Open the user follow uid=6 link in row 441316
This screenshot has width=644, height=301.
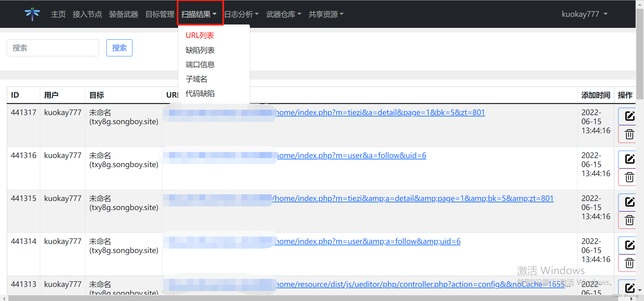point(352,155)
